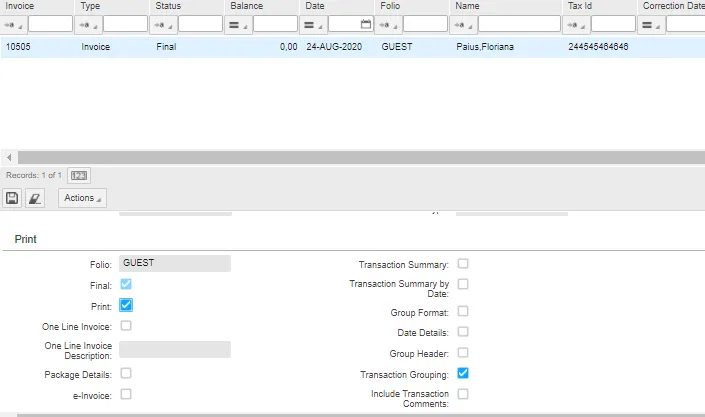Click the Tax Id filter input field

click(x=613, y=24)
